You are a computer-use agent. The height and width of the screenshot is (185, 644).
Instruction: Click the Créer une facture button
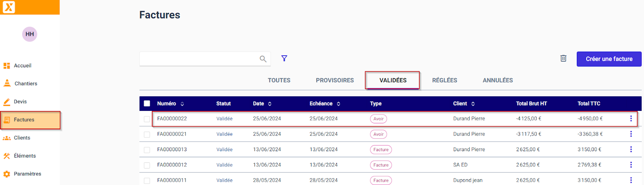[609, 59]
